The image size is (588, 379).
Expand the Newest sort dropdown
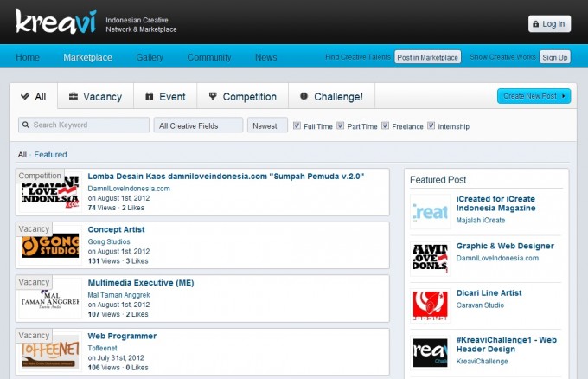point(267,125)
